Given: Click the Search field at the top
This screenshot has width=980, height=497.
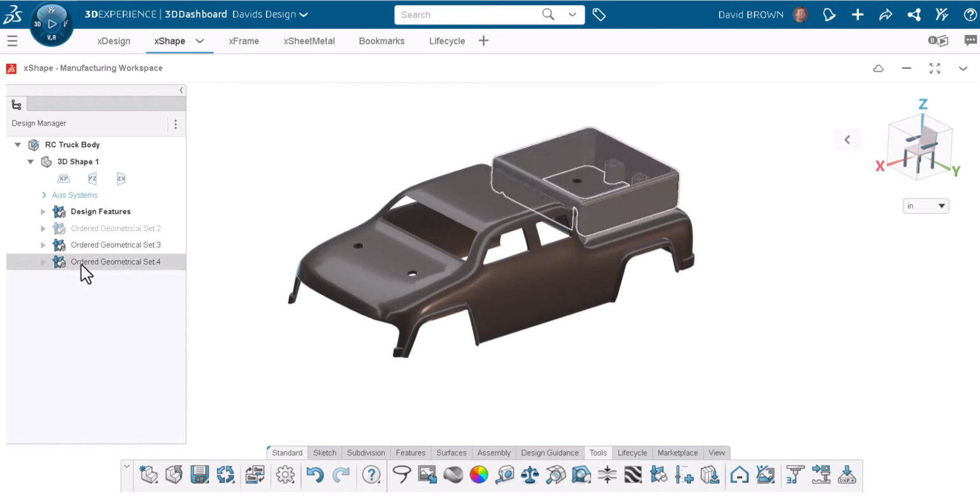Looking at the screenshot, I should (x=472, y=14).
